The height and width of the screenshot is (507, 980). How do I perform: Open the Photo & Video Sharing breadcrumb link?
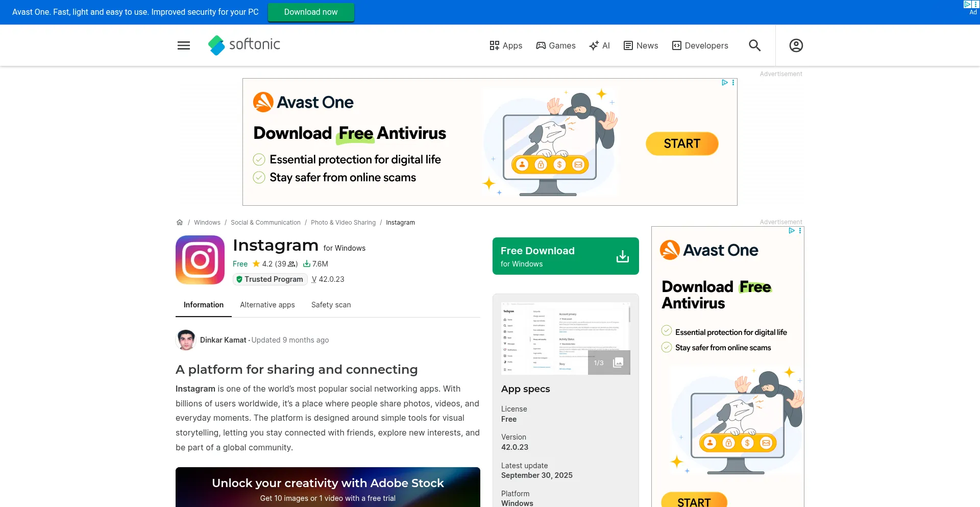[343, 223]
